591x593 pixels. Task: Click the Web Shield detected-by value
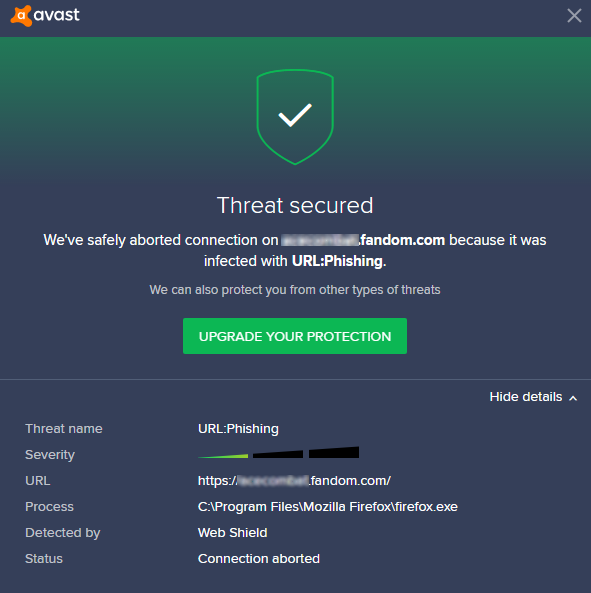(233, 532)
